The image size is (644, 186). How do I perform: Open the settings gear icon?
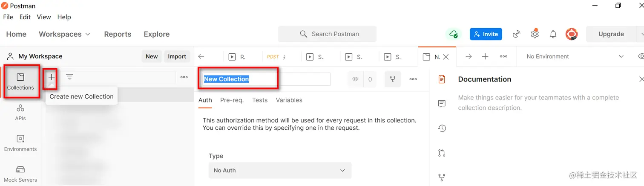point(535,34)
